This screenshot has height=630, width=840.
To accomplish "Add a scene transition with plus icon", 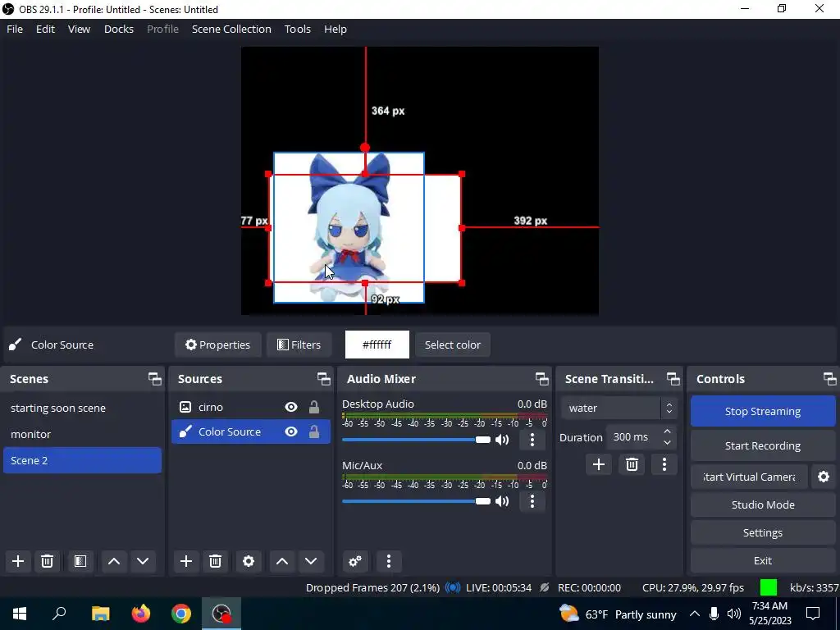I will click(598, 464).
